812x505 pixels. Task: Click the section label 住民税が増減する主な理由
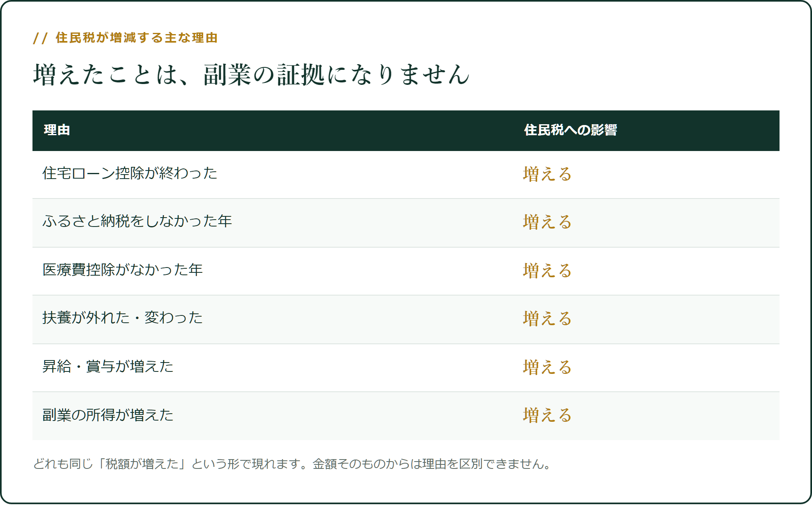tap(125, 38)
